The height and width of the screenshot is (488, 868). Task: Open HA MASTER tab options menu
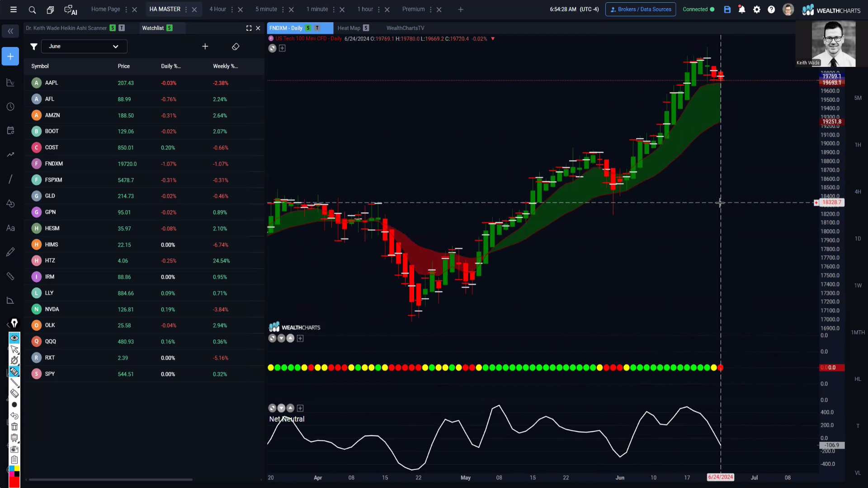pyautogui.click(x=186, y=9)
